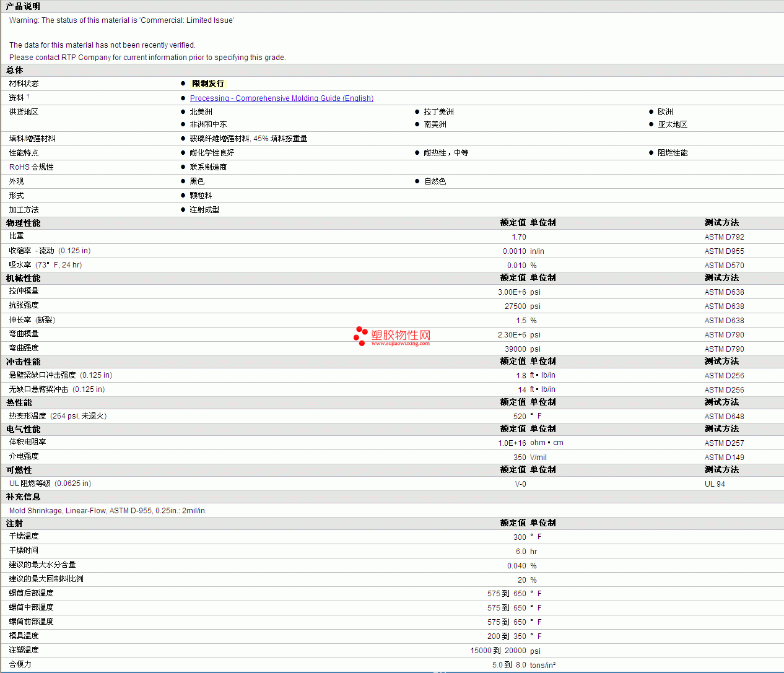Screen dimensions: 784x673
Task: Select the 拉丁美洲 region entry
Action: (x=438, y=112)
